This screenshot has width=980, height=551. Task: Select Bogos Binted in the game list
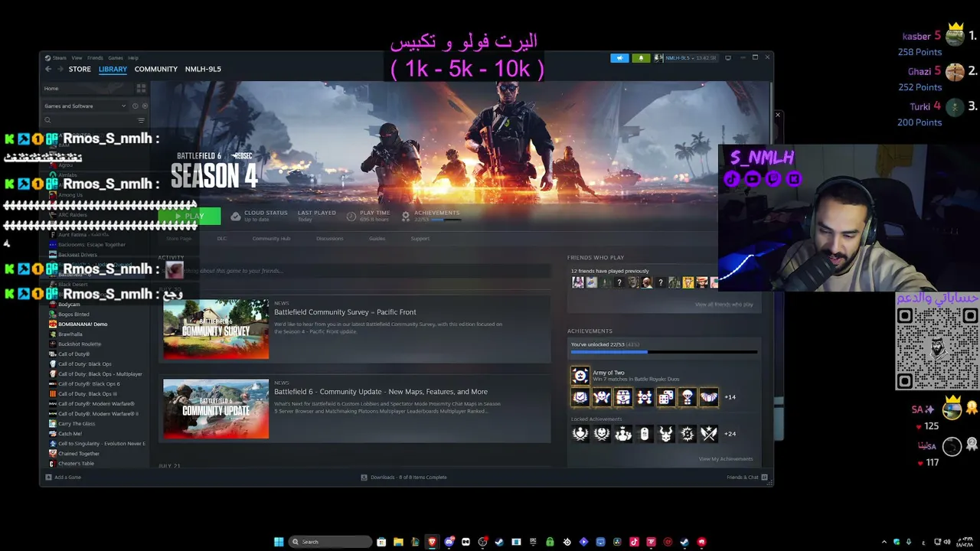pos(73,315)
